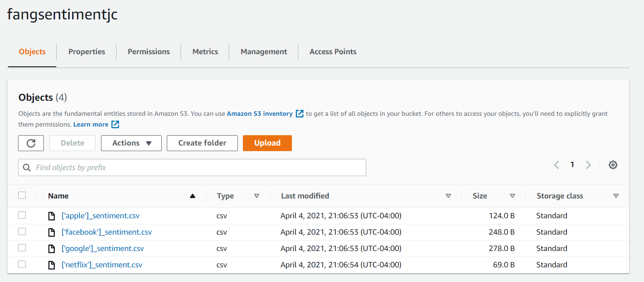The width and height of the screenshot is (644, 282).
Task: Click size value 278.0 B
Action: 502,248
